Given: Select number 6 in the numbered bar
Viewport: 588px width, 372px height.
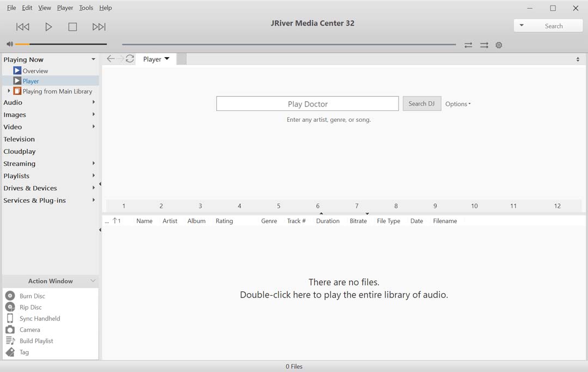Looking at the screenshot, I should click(x=317, y=206).
